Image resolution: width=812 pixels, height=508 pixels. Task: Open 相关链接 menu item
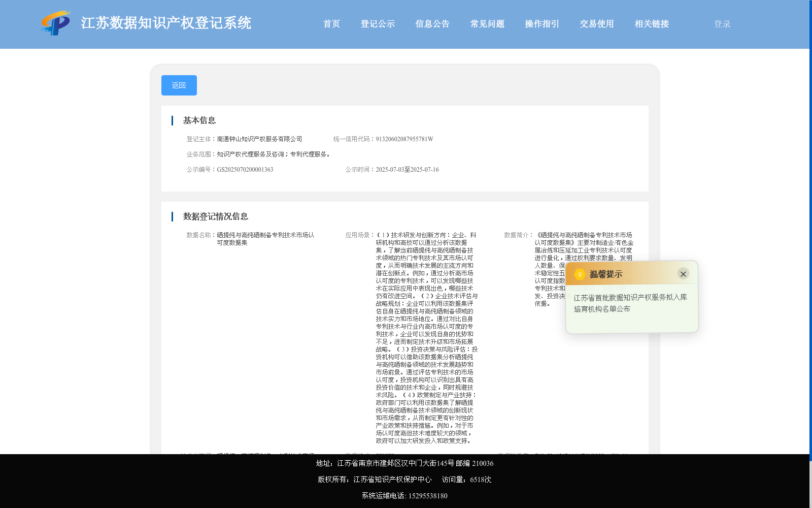click(x=652, y=24)
